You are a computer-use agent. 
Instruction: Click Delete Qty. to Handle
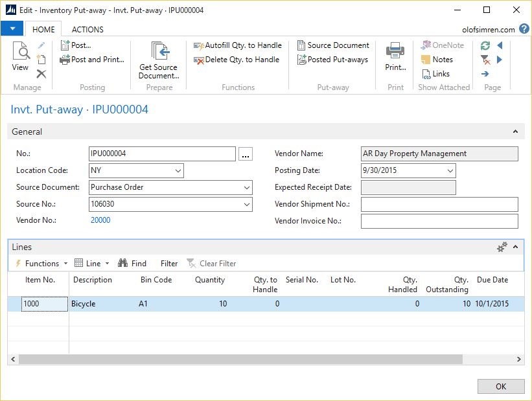tap(236, 60)
